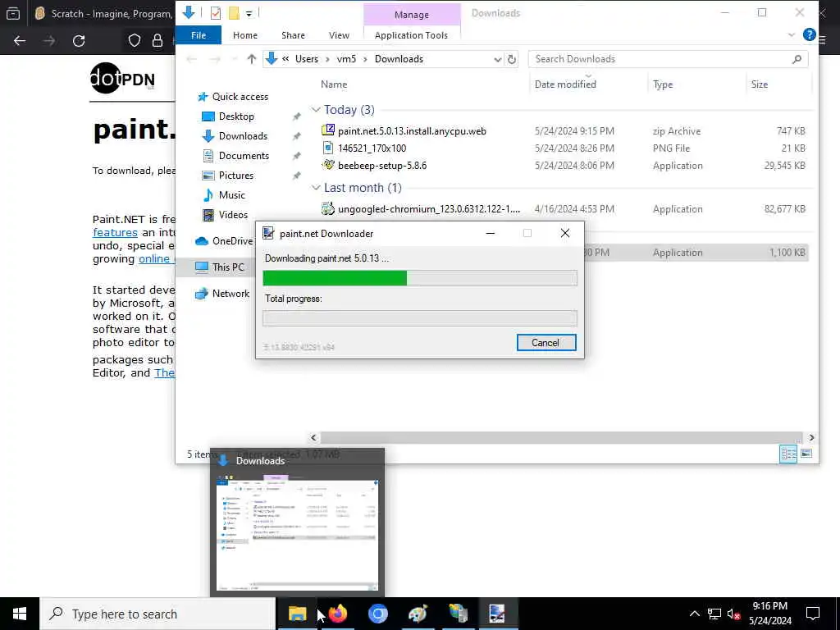Open the Windows Start menu

(x=20, y=614)
